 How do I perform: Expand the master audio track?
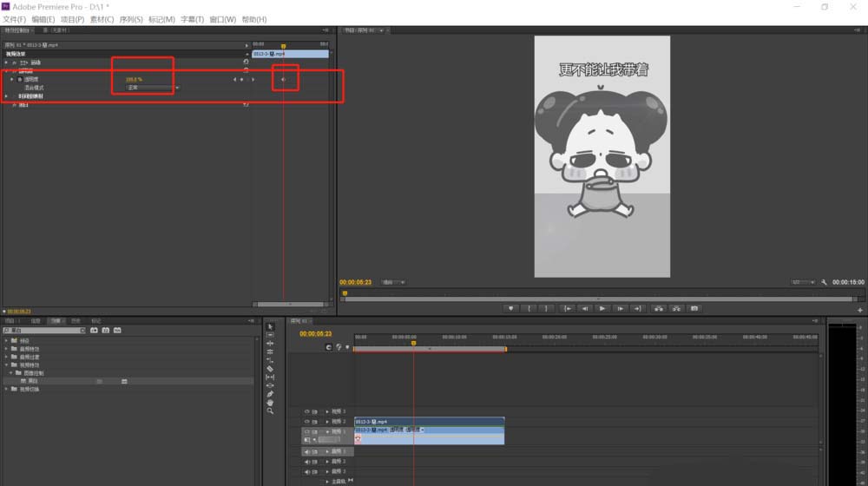coord(327,482)
